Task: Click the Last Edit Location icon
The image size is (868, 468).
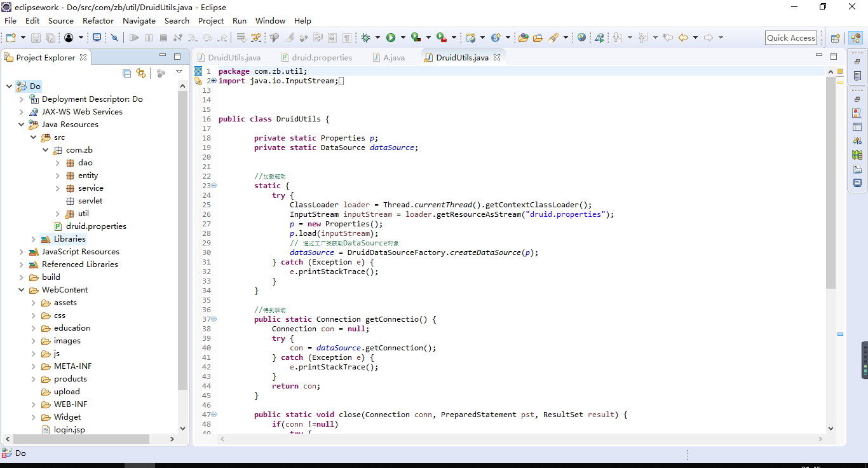Action: tap(667, 38)
